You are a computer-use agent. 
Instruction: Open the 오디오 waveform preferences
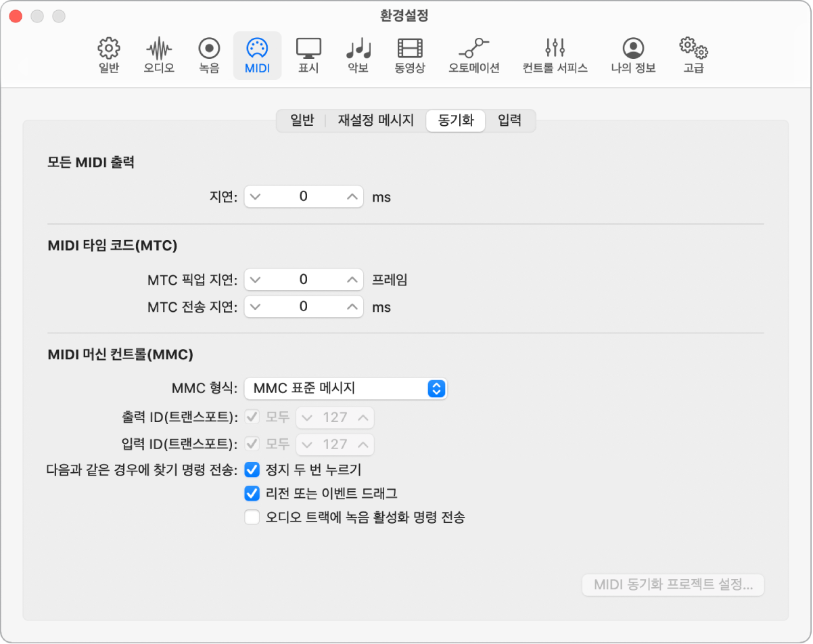click(x=159, y=55)
